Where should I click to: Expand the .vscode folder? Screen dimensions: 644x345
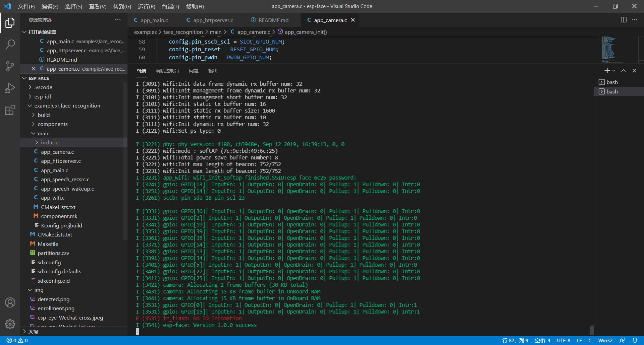pyautogui.click(x=74, y=87)
